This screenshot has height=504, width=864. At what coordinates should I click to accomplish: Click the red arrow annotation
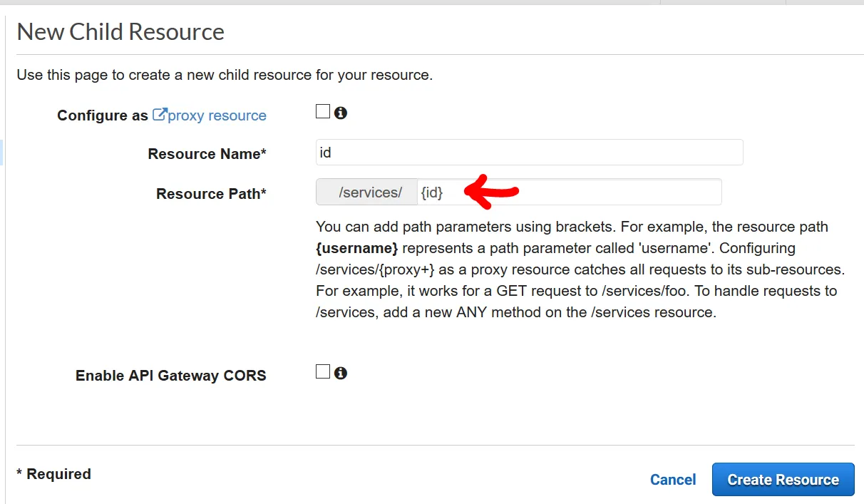(491, 191)
